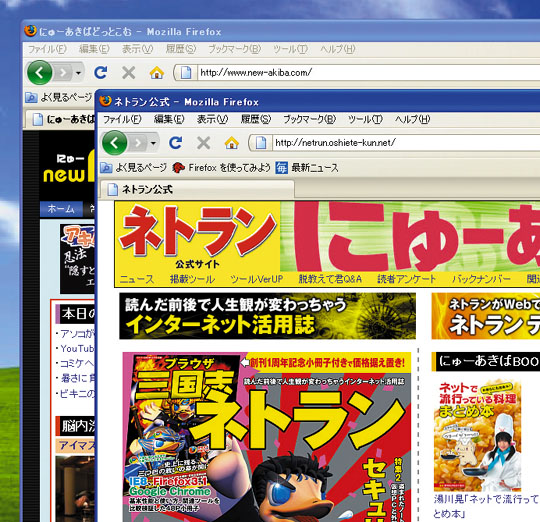Open 表示 menu in にゅーあきば window
This screenshot has height=522, width=540.
point(137,49)
